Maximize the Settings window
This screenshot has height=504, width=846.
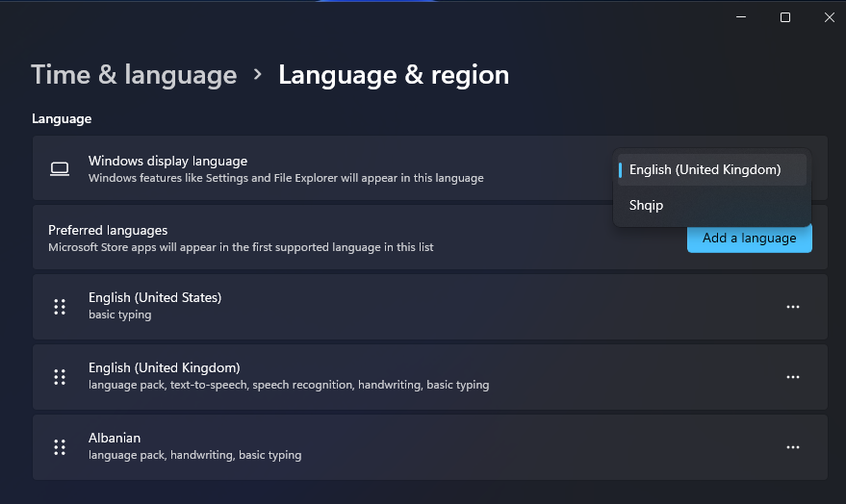[785, 17]
